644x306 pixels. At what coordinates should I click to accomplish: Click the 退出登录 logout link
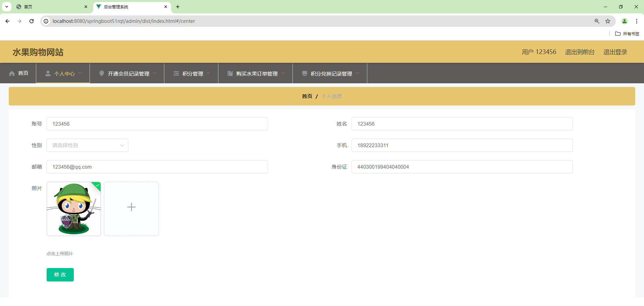(615, 52)
